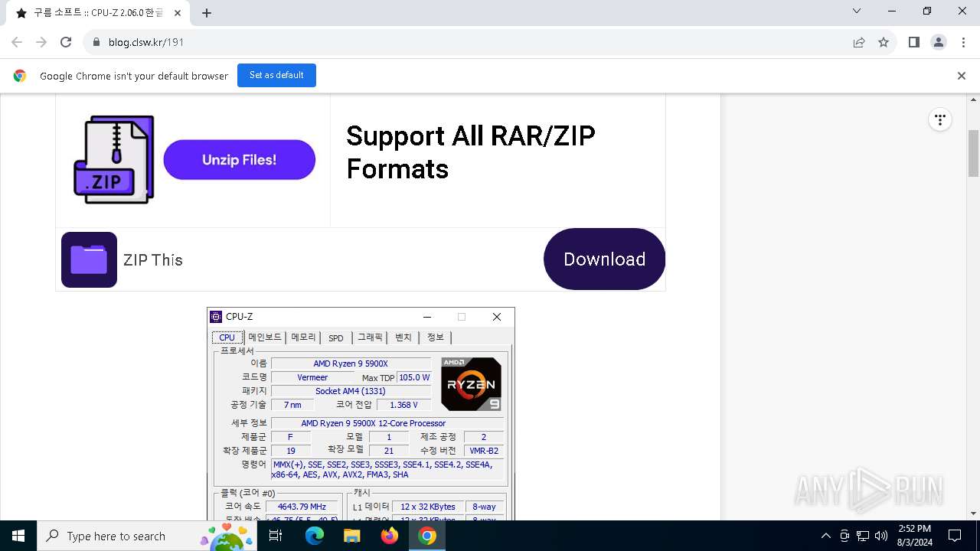The width and height of the screenshot is (980, 551).
Task: Click the 1.368 V core voltage
Action: pos(403,405)
